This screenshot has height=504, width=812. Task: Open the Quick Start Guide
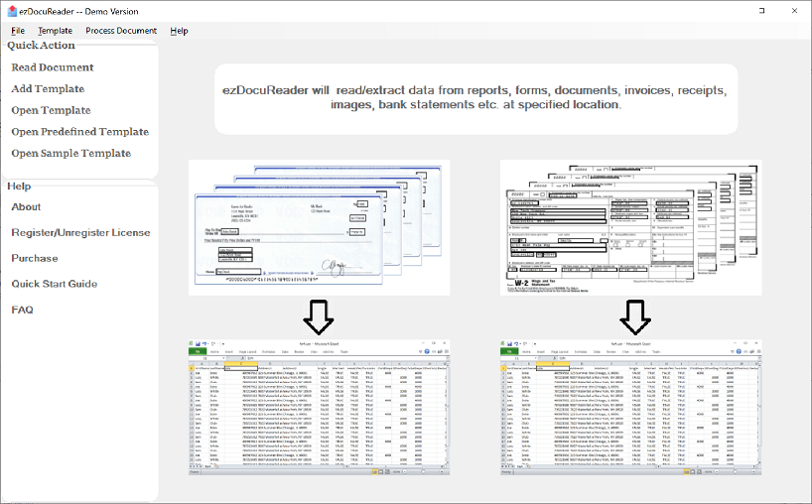coord(54,285)
